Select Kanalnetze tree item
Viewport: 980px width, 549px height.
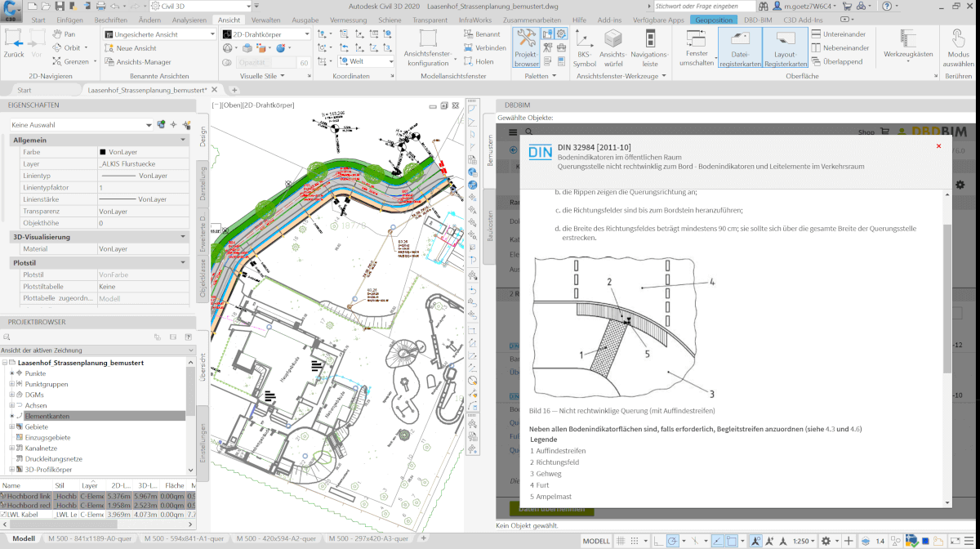(41, 448)
